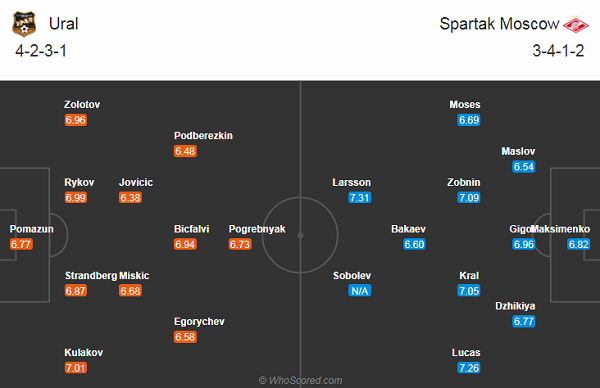
Task: Select Pomazun's 6.77 rating badge
Action: coord(21,244)
